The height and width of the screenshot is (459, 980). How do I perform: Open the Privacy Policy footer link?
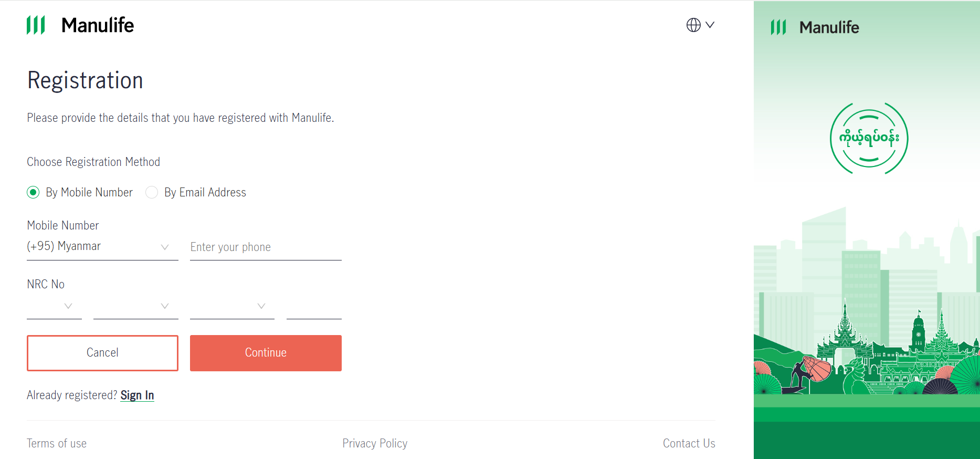(x=375, y=443)
